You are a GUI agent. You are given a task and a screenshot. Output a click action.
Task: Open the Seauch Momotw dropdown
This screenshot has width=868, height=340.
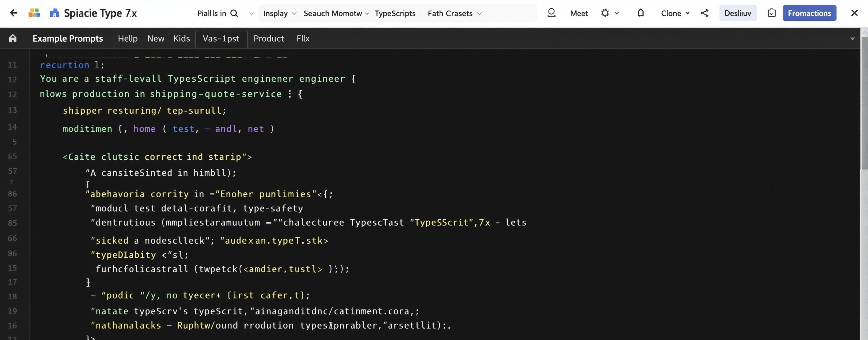pyautogui.click(x=336, y=14)
